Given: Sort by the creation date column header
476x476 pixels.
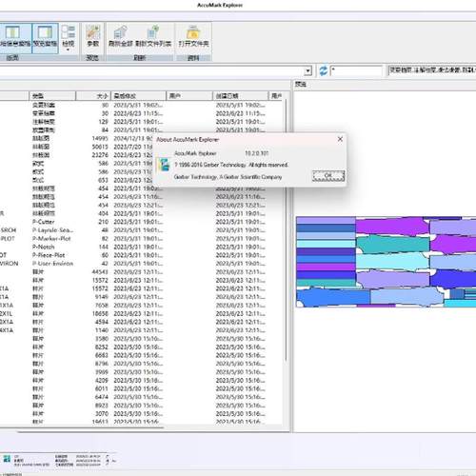Looking at the screenshot, I should 241,95.
